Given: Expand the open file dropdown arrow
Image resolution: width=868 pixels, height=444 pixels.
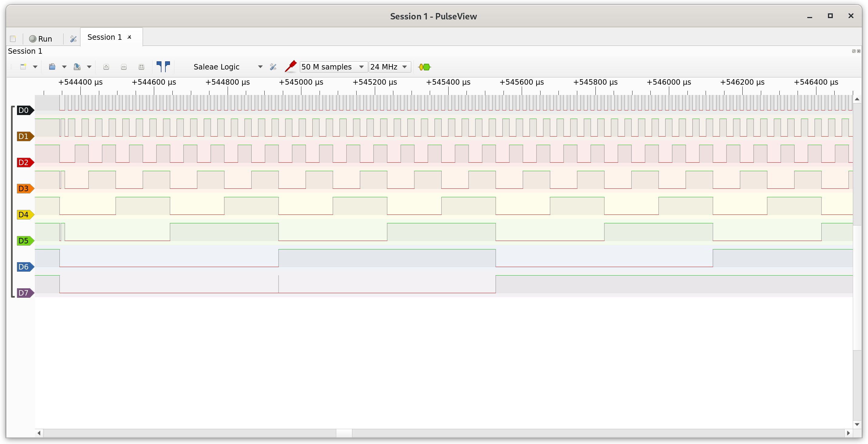Looking at the screenshot, I should (x=64, y=67).
